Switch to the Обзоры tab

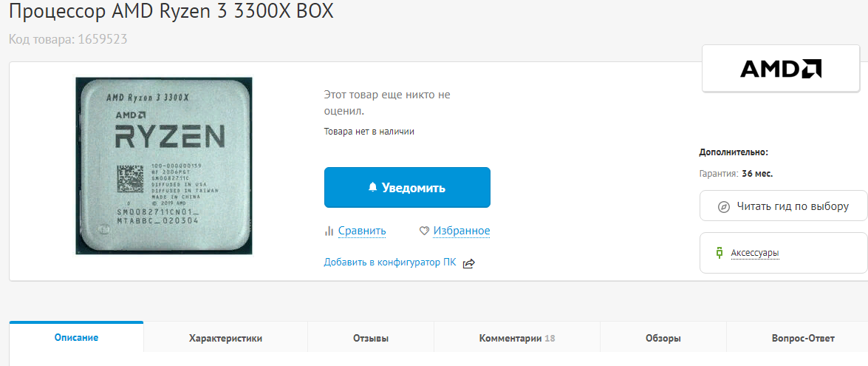663,339
